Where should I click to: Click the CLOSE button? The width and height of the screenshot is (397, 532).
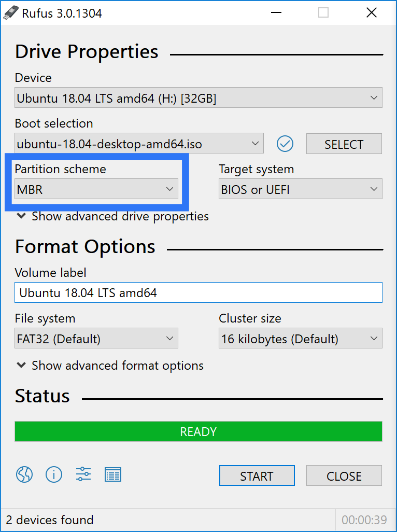tap(344, 475)
